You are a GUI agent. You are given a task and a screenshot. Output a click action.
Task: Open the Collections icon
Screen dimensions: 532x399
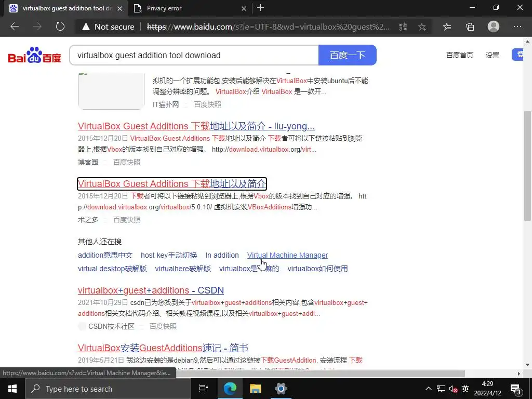(x=470, y=27)
